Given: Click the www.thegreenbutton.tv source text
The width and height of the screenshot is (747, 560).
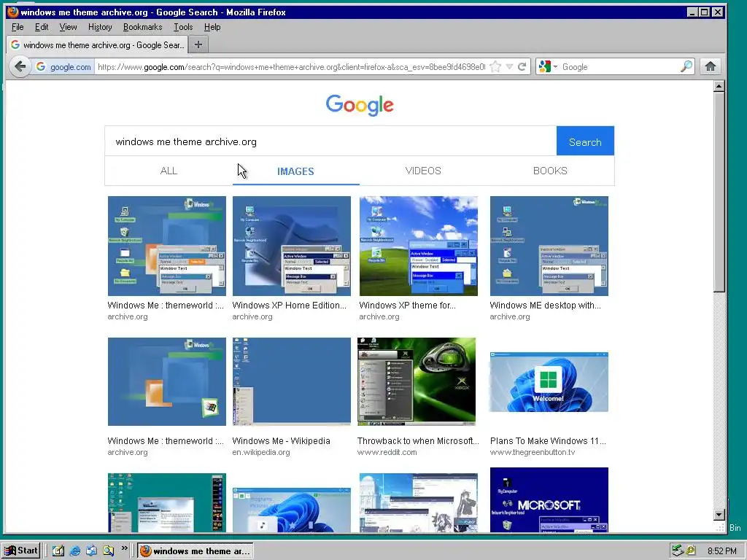Looking at the screenshot, I should click(532, 452).
